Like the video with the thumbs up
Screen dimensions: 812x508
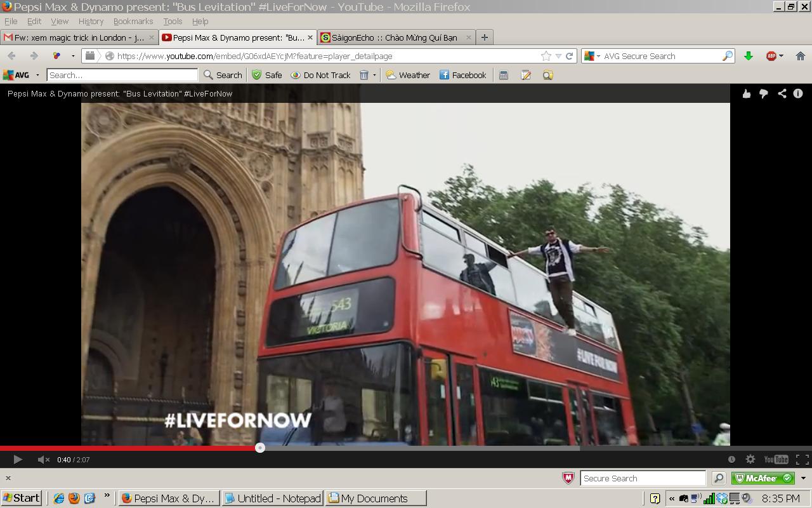pos(747,93)
